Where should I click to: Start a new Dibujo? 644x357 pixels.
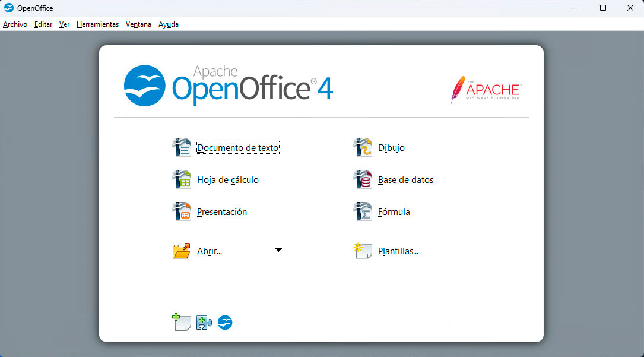click(391, 148)
